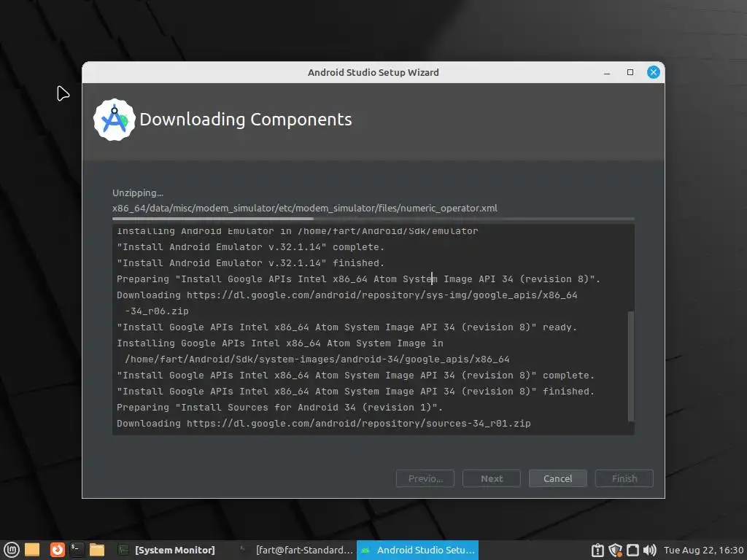The width and height of the screenshot is (747, 560).
Task: Click the system-images/android-34 path line
Action: (317, 359)
